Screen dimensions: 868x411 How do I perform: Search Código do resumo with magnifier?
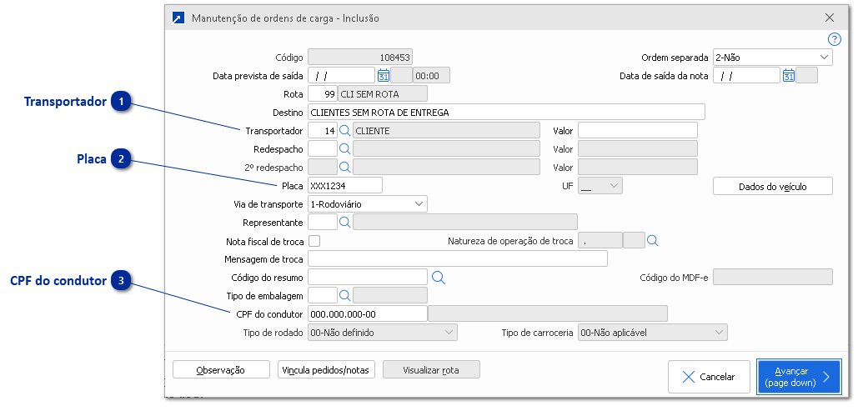pyautogui.click(x=439, y=277)
